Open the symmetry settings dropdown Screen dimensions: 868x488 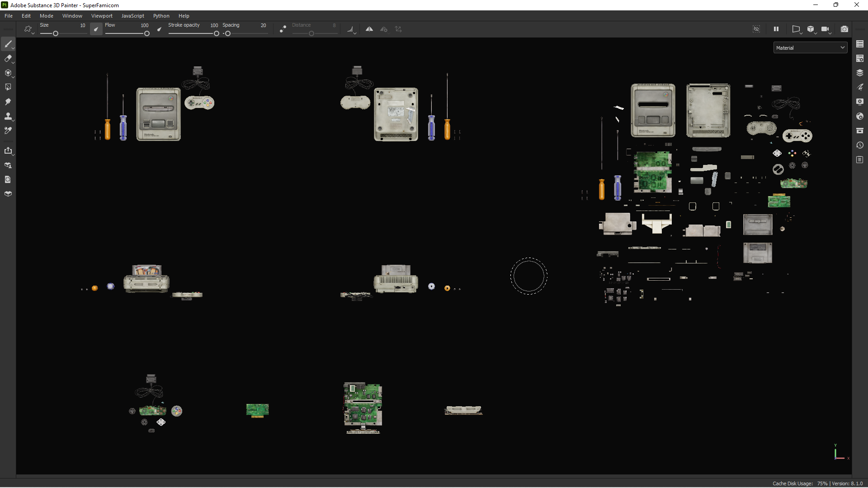[x=384, y=29]
